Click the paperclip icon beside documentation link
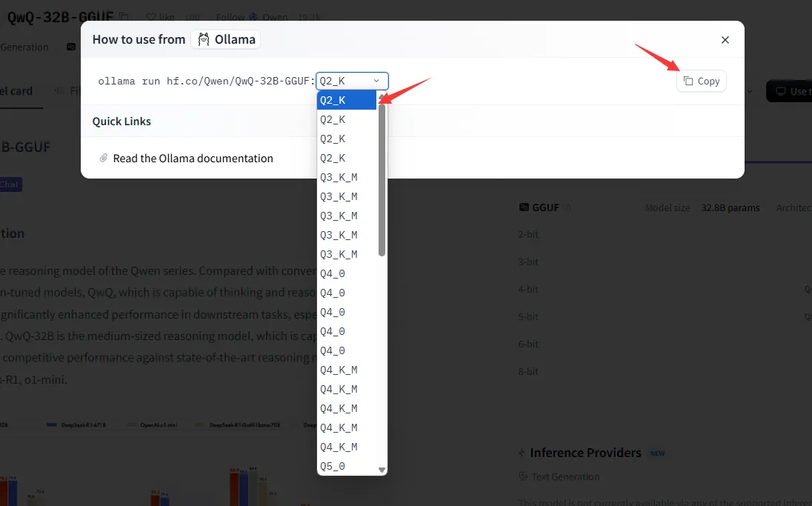 (104, 158)
